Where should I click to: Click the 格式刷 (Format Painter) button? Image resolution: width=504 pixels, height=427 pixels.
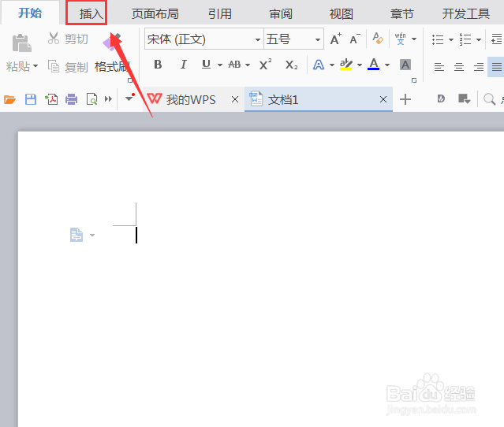pos(112,66)
